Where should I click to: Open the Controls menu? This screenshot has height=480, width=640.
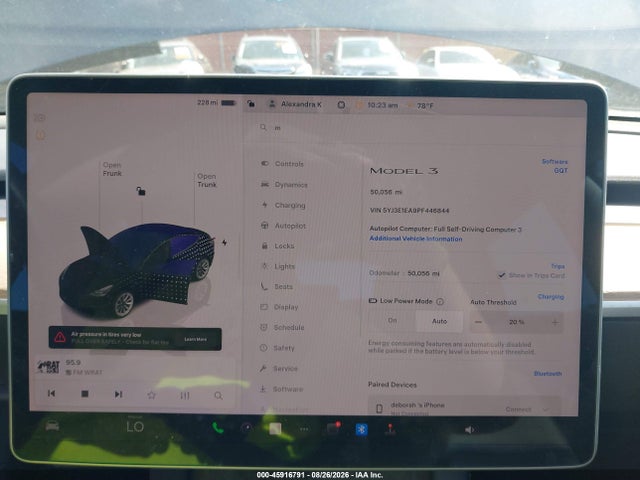282,164
